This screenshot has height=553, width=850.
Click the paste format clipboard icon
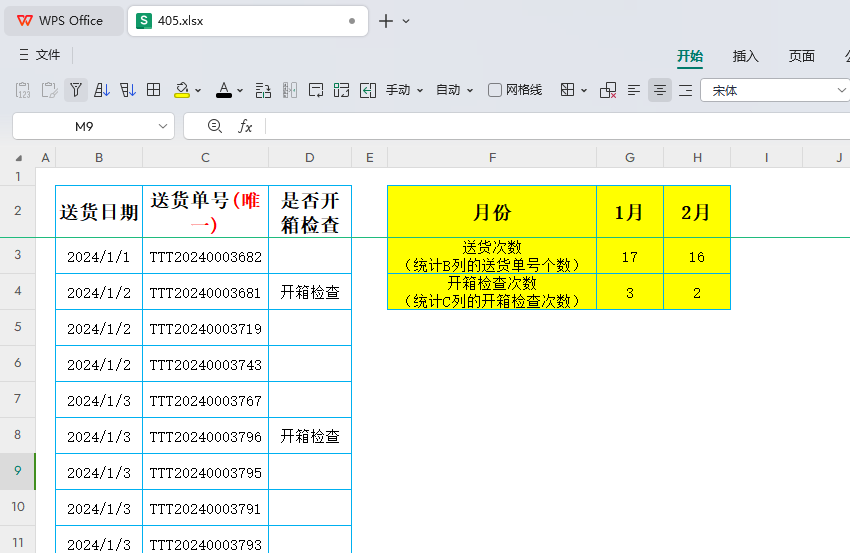point(49,90)
